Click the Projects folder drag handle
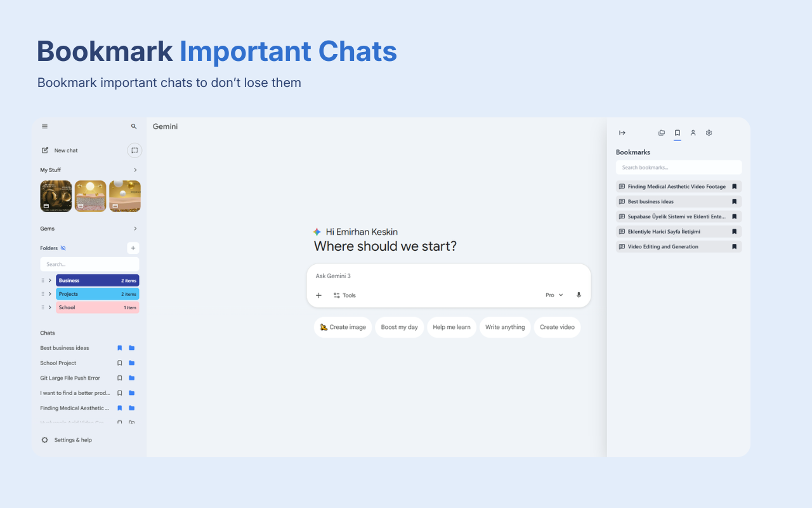Screen dimensions: 812x508 coord(43,294)
